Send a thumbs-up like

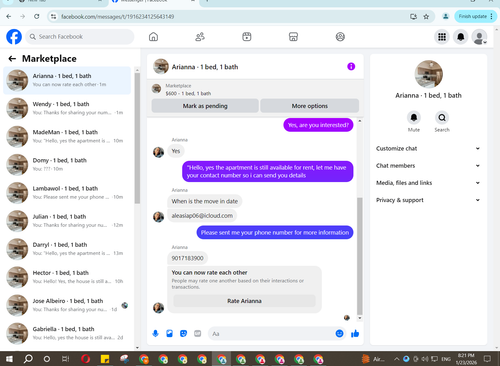[x=355, y=333]
